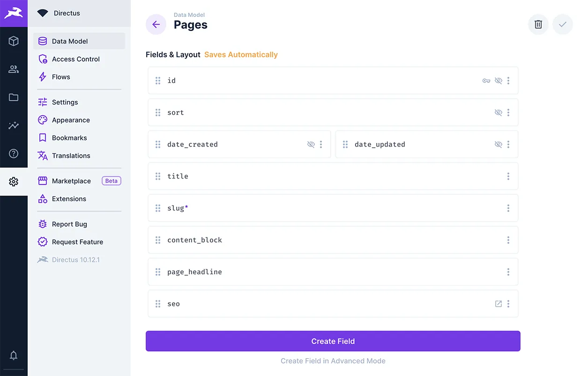The image size is (588, 376).
Task: Click the seo field name
Action: (173, 304)
